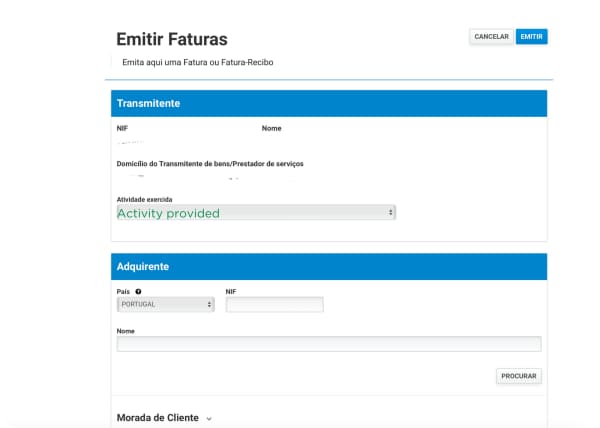Click the arrows on the PORTUGAL select box
Screen dimensions: 600x428
coord(209,304)
